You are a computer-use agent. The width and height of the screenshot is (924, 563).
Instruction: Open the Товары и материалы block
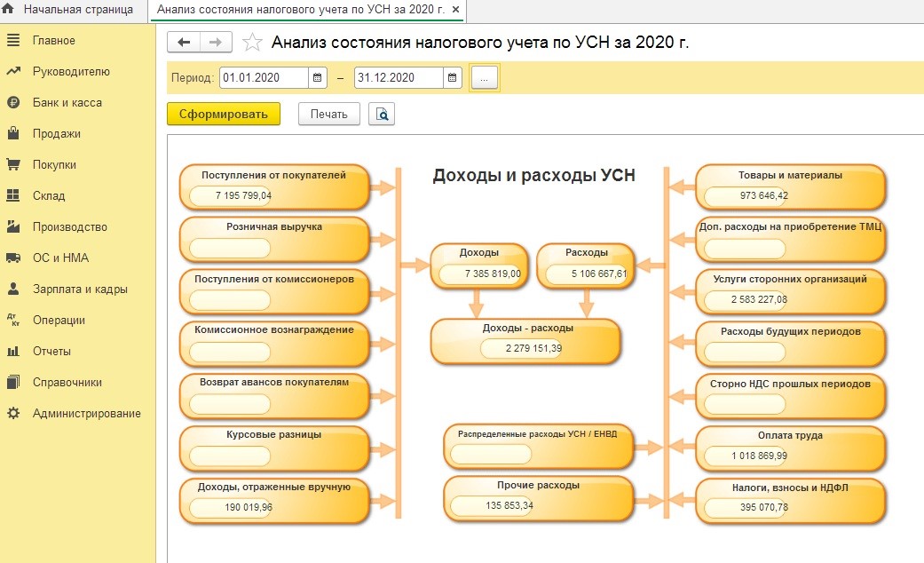tap(790, 186)
